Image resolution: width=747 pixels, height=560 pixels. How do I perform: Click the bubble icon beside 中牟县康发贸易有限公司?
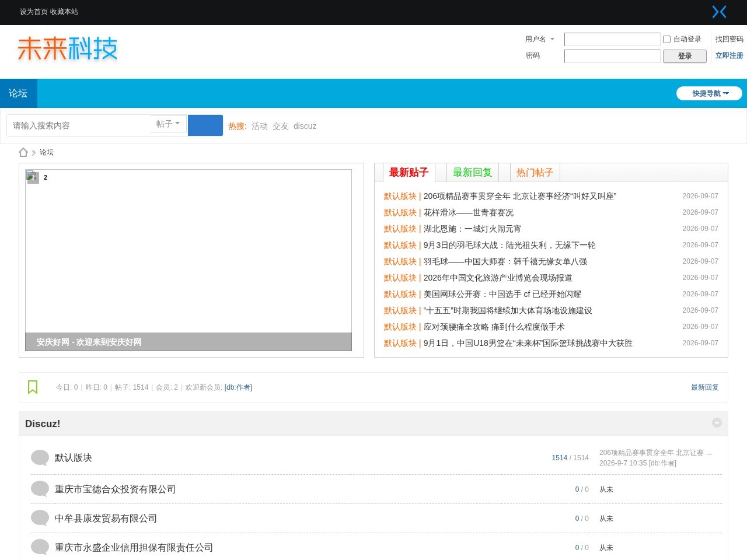pos(40,518)
